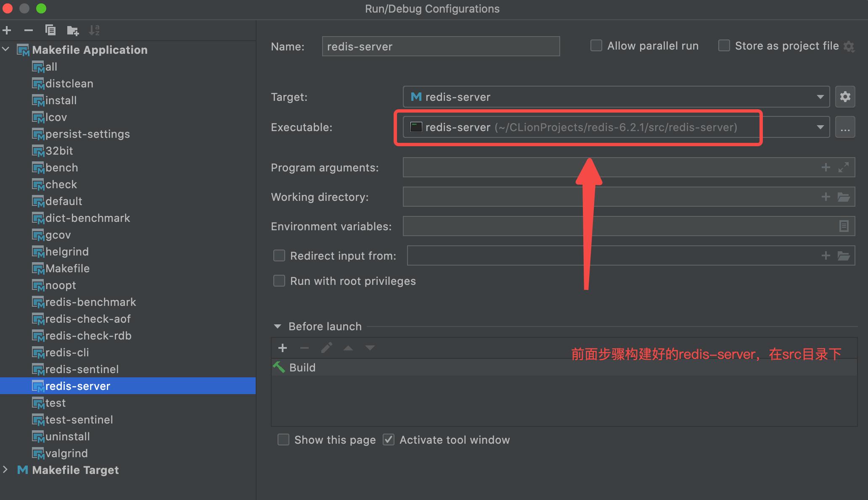Check Store as project file
The height and width of the screenshot is (500, 868).
tap(724, 46)
